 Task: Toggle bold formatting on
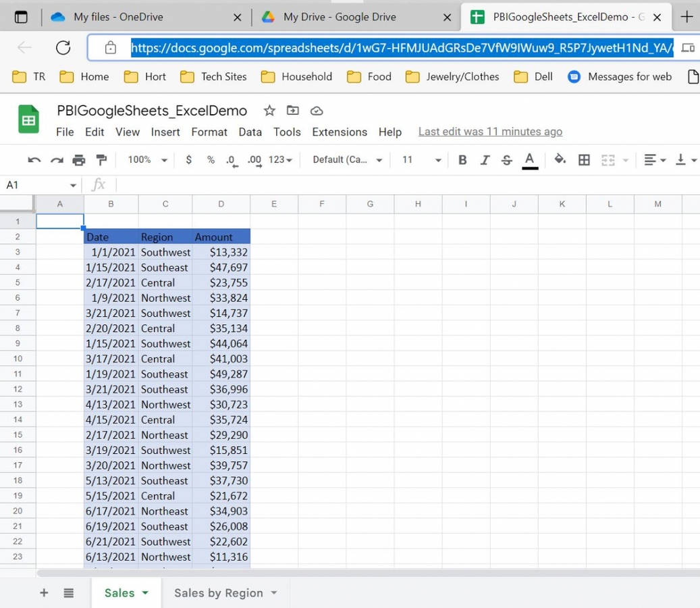[x=462, y=159]
